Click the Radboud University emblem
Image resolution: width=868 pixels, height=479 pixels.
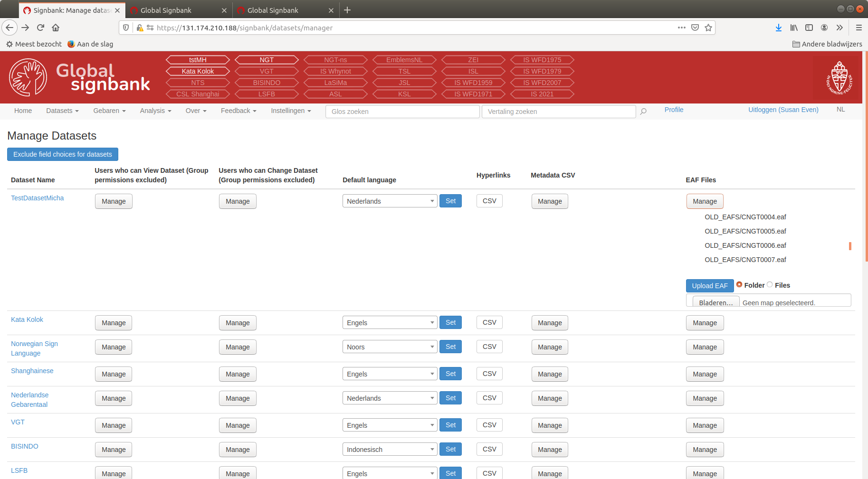[839, 77]
